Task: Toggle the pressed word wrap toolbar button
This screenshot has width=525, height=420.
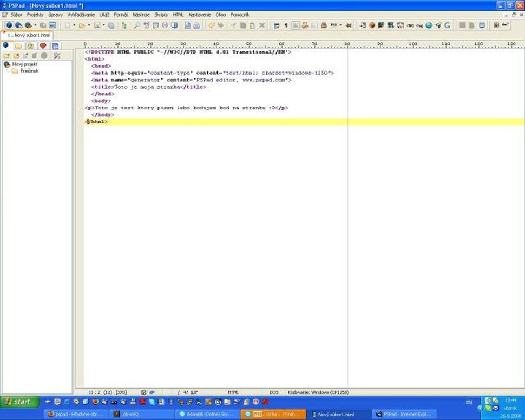Action: [296, 25]
